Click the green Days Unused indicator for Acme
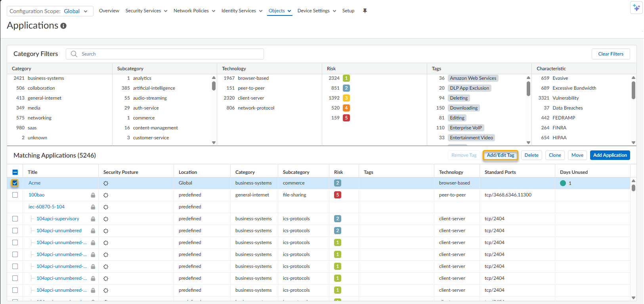Image resolution: width=644 pixels, height=304 pixels. 563,183
